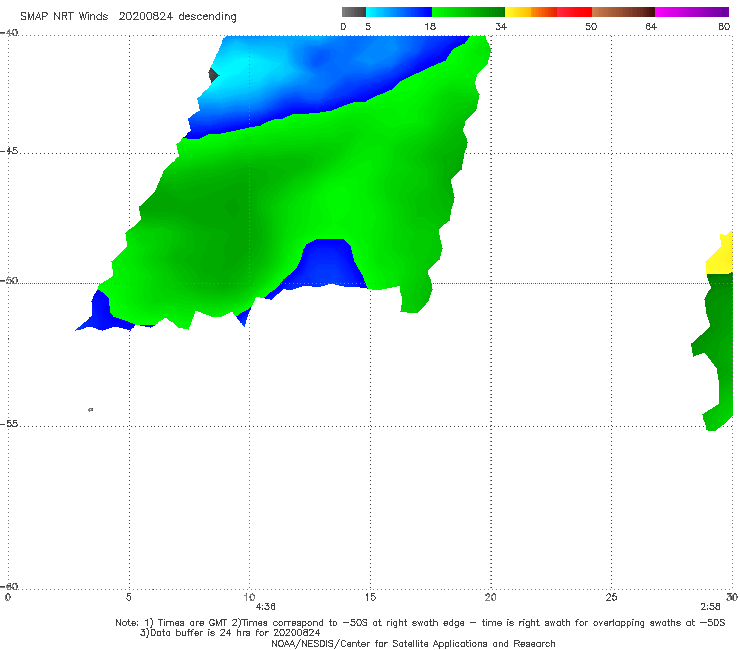The width and height of the screenshot is (740, 650).
Task: Click the "50" label under the color bar
Action: click(x=591, y=27)
